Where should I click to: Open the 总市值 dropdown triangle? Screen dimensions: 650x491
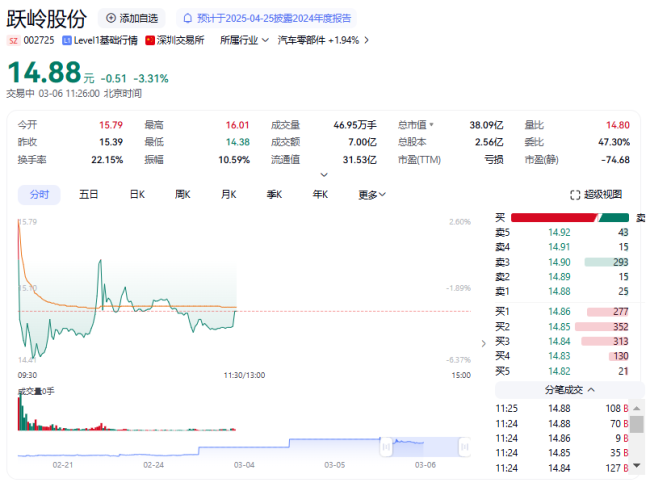click(432, 124)
